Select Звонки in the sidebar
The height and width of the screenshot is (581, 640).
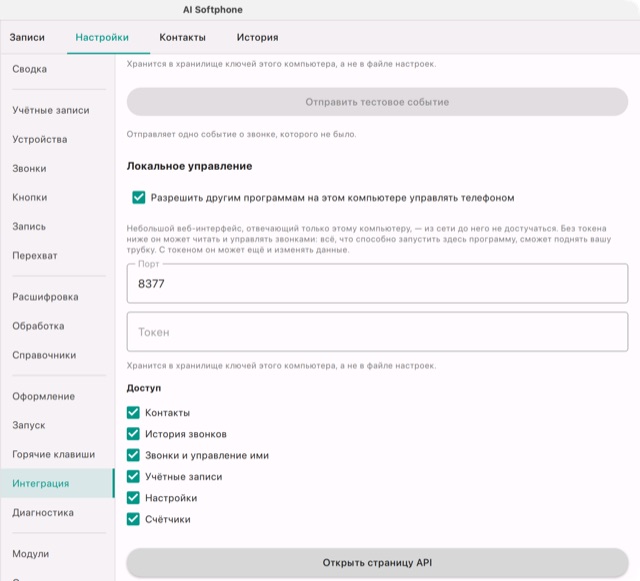29,169
